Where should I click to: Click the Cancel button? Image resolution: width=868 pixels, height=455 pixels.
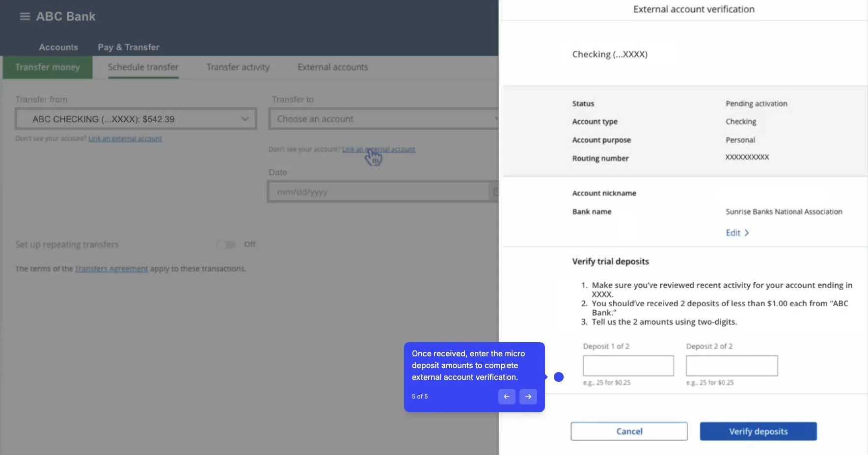coord(629,431)
